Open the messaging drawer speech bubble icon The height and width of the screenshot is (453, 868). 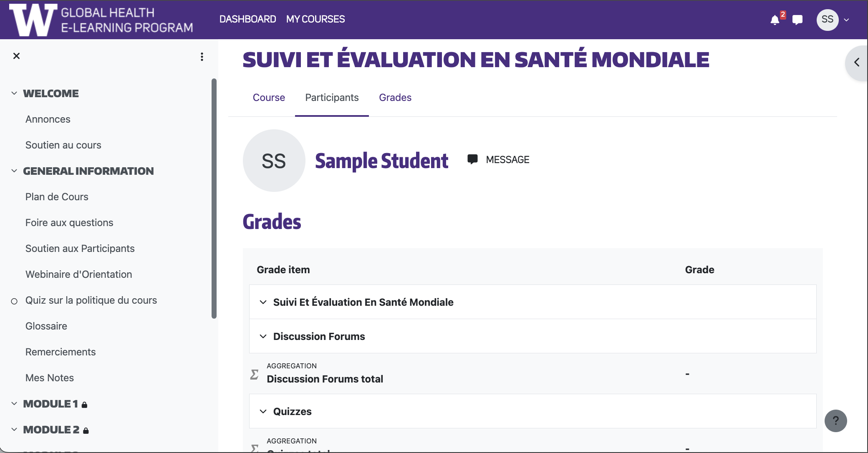[x=797, y=20]
